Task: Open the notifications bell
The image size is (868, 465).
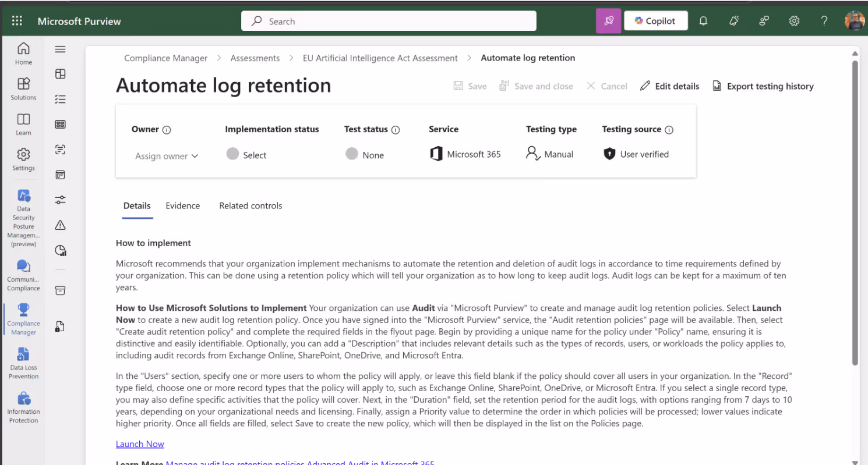Action: coord(703,21)
